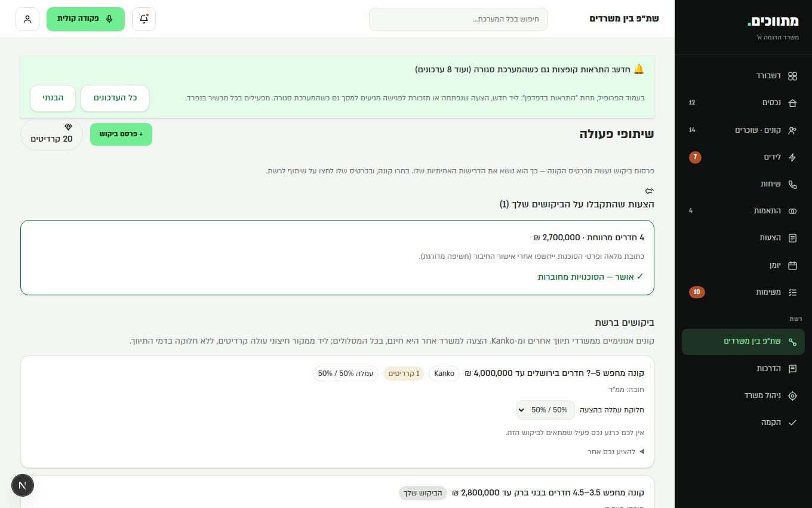Click the הדרכות sidebar icon
The image size is (812, 508).
coord(792,369)
